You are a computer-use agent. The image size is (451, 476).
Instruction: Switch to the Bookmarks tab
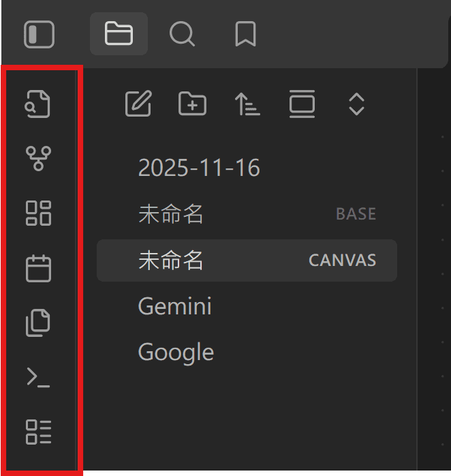coord(245,33)
